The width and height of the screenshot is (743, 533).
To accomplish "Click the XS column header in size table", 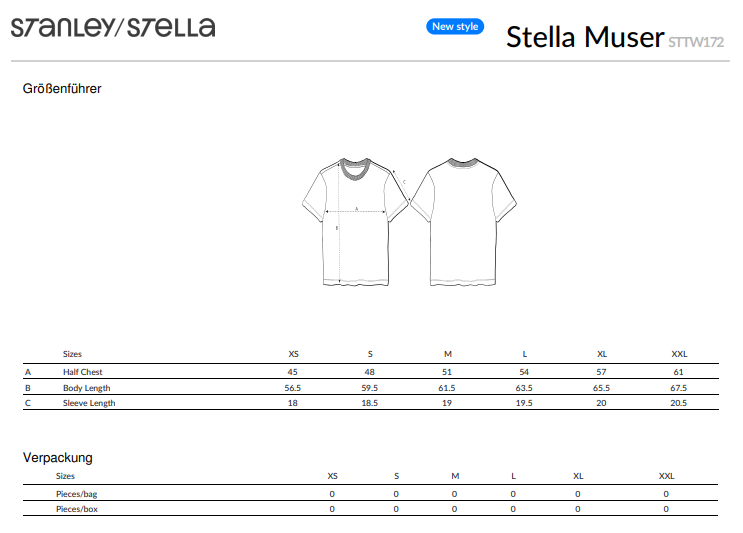I will [293, 354].
